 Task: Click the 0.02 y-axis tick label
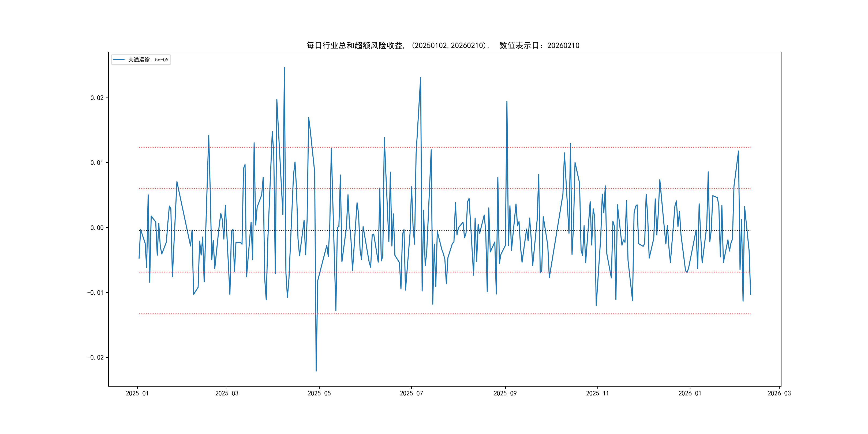click(x=97, y=98)
